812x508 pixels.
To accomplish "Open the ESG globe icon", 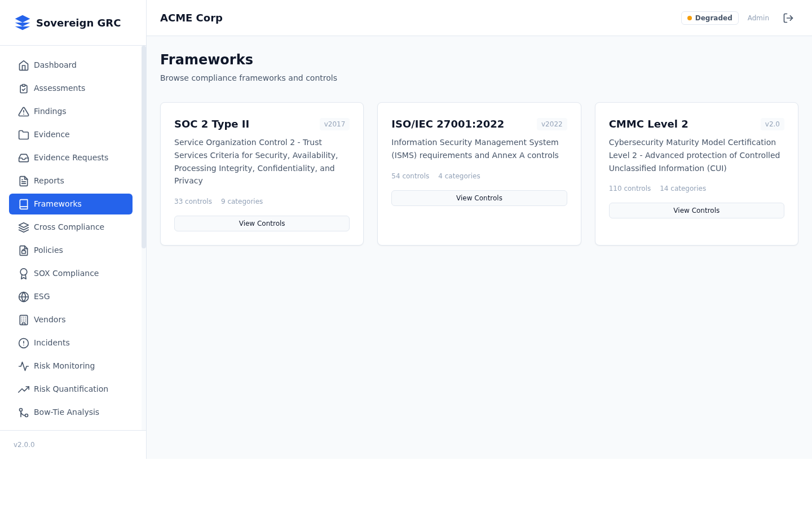I will (x=24, y=296).
